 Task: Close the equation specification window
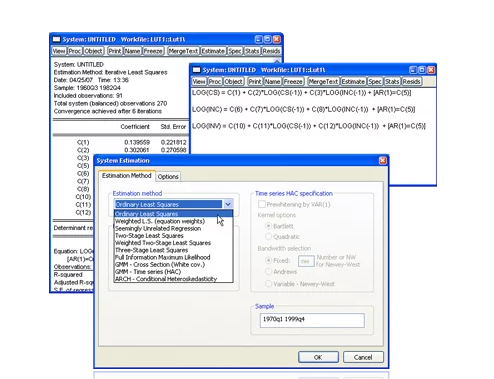pyautogui.click(x=431, y=70)
